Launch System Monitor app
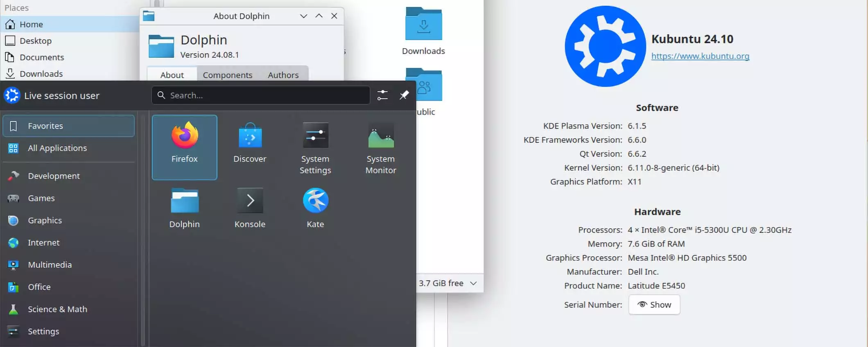The image size is (868, 347). point(381,148)
